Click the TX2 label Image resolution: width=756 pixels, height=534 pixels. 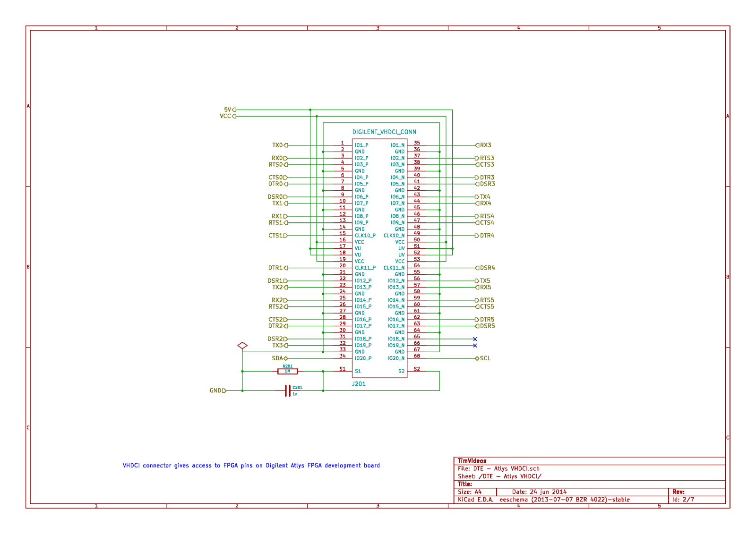click(280, 287)
